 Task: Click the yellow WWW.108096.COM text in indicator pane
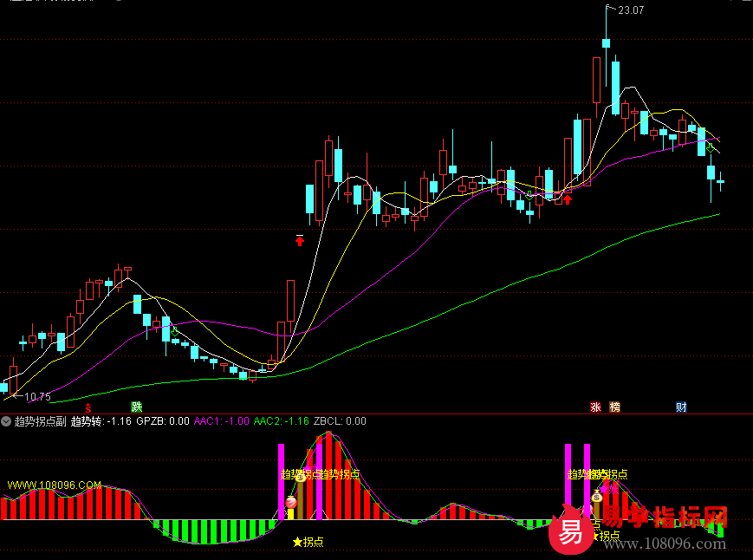(x=54, y=485)
